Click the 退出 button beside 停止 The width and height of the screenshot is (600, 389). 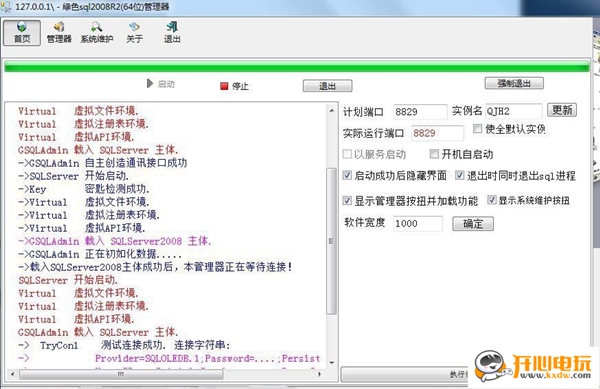coord(327,86)
